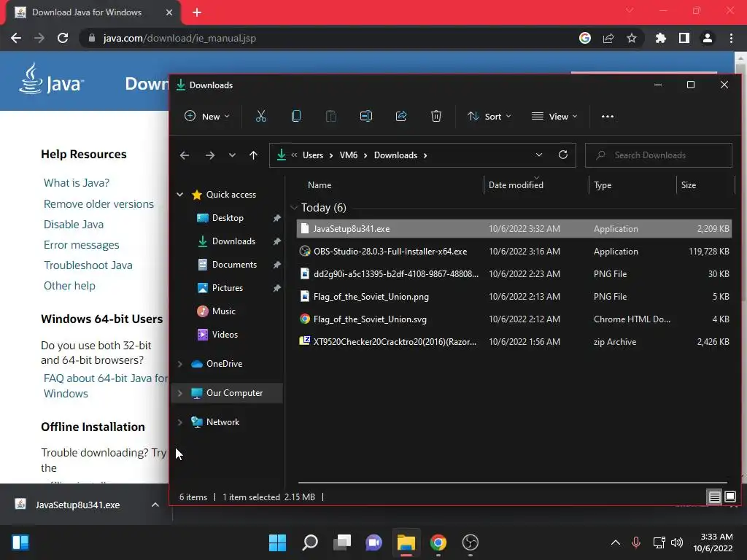This screenshot has height=560, width=747.
Task: Bookmark this page with the star icon
Action: pos(632,38)
